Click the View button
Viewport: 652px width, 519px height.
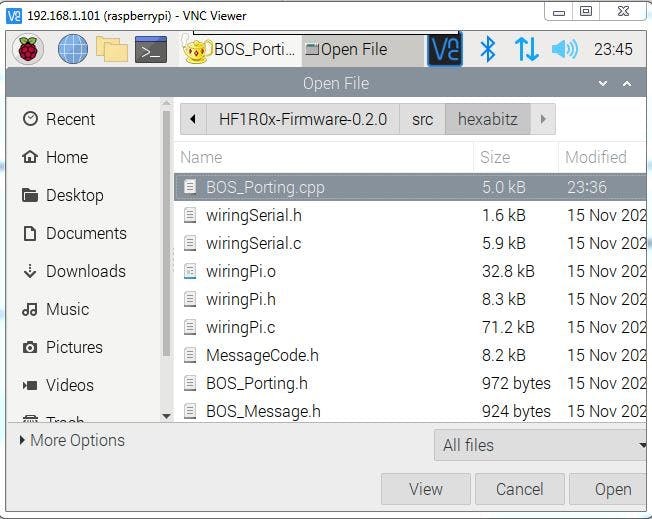click(425, 489)
